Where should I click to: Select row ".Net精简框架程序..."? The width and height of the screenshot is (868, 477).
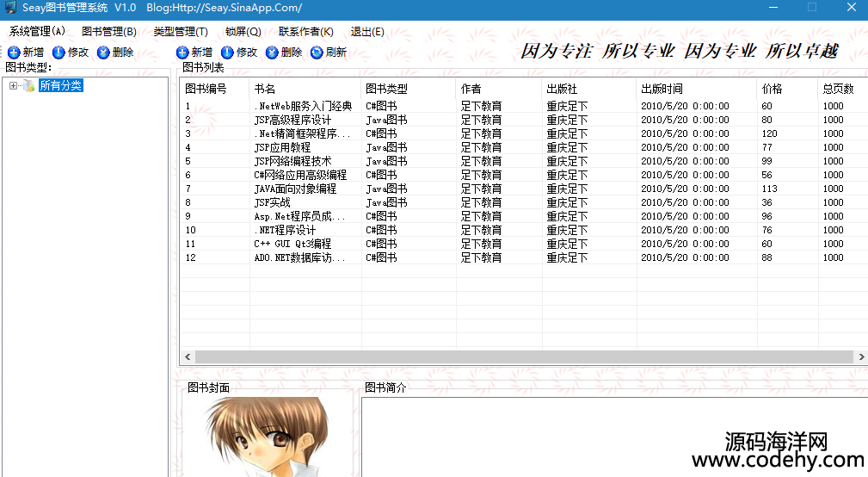click(524, 133)
